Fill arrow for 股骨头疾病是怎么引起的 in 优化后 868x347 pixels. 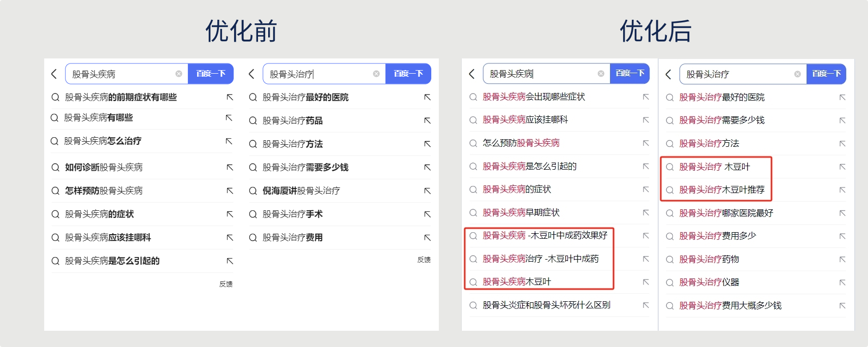coord(646,166)
